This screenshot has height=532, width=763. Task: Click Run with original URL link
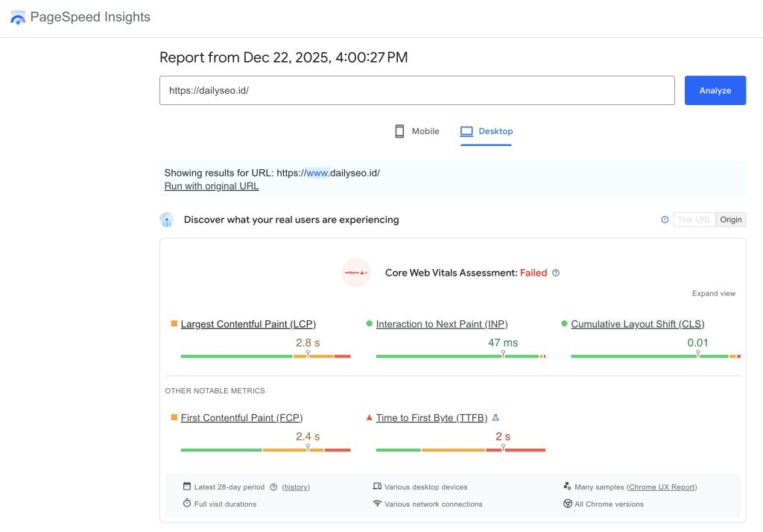point(212,186)
